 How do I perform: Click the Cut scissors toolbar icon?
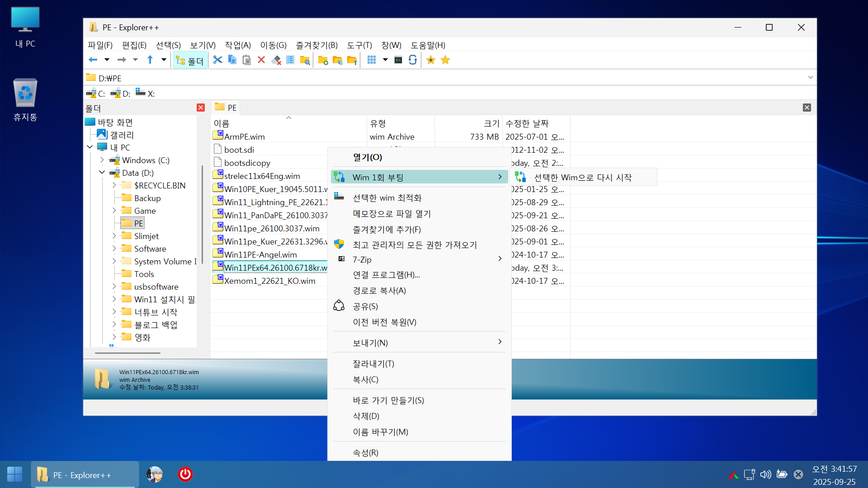coord(217,60)
